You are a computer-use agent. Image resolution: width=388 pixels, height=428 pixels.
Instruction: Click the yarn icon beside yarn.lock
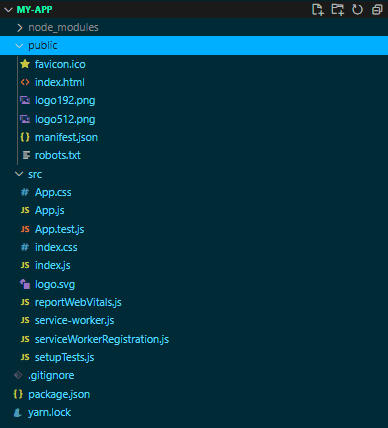pos(18,413)
